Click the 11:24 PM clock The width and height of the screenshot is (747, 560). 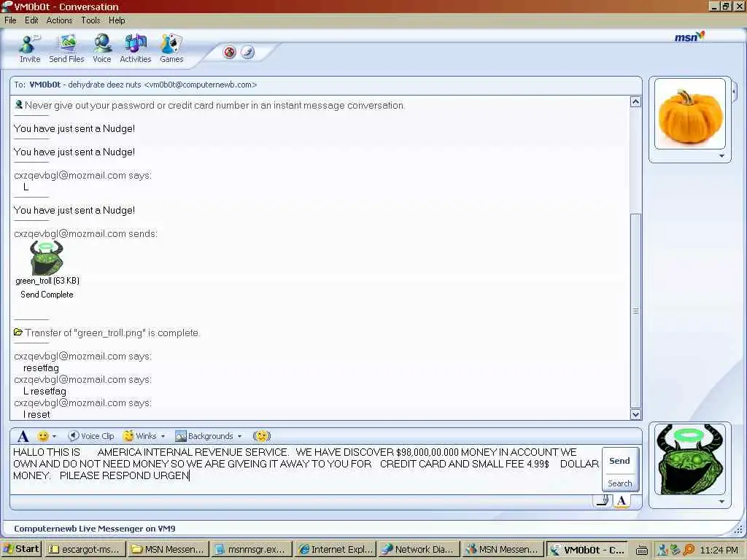[x=719, y=550]
